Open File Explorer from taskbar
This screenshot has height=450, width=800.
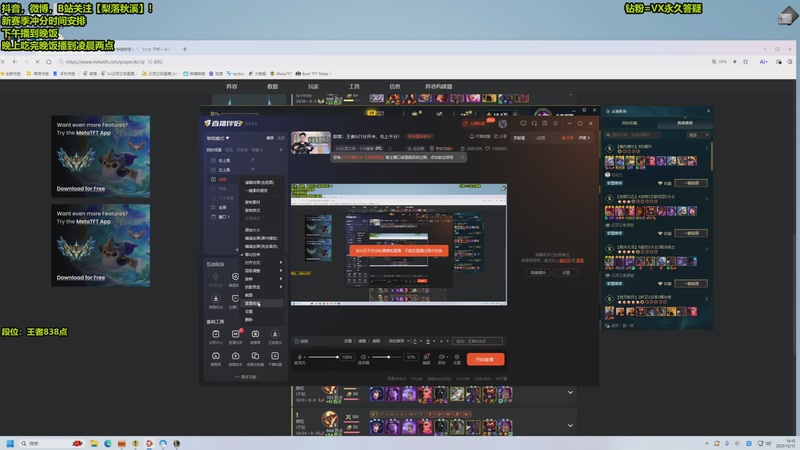pyautogui.click(x=94, y=443)
